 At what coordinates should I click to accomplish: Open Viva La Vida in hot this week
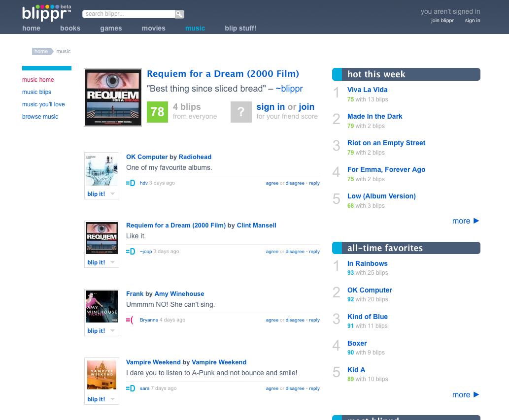[368, 90]
